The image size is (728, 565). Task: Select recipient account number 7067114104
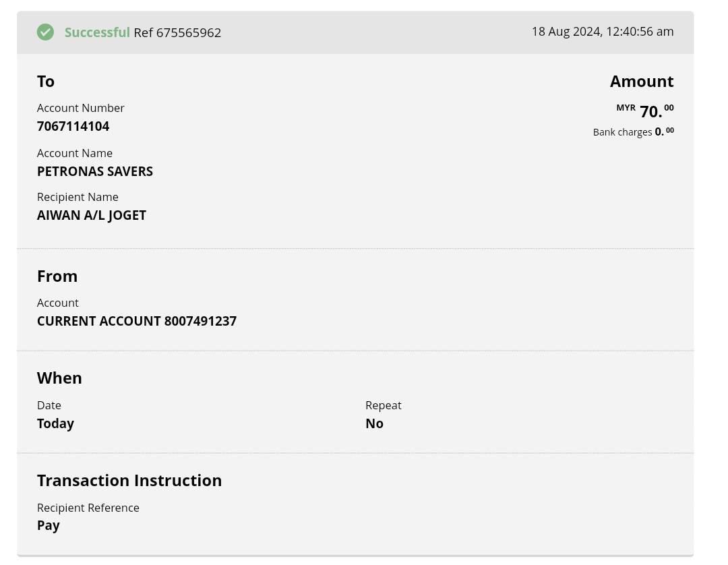tap(73, 126)
